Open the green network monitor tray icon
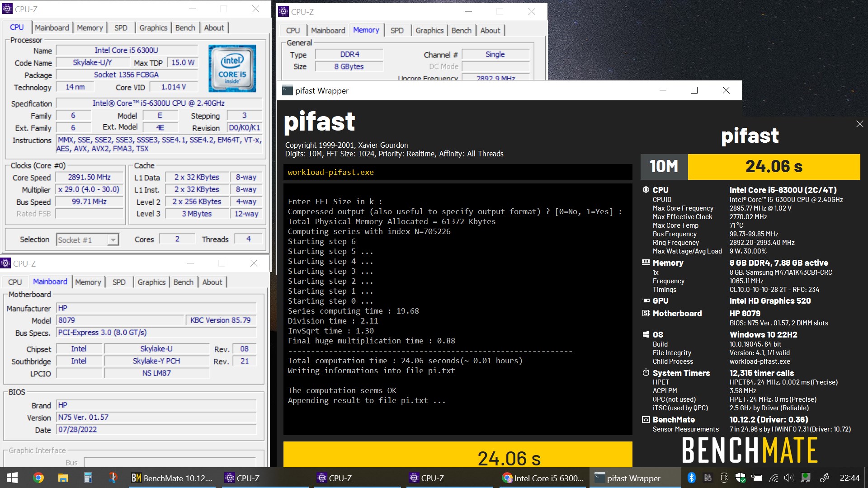Viewport: 868px width, 488px height. (806, 478)
